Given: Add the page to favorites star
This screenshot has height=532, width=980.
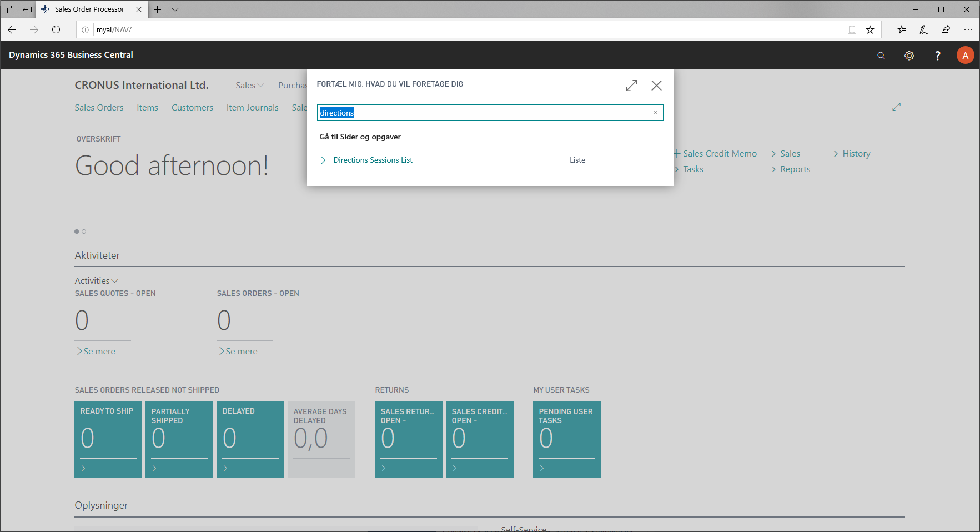Looking at the screenshot, I should 870,29.
